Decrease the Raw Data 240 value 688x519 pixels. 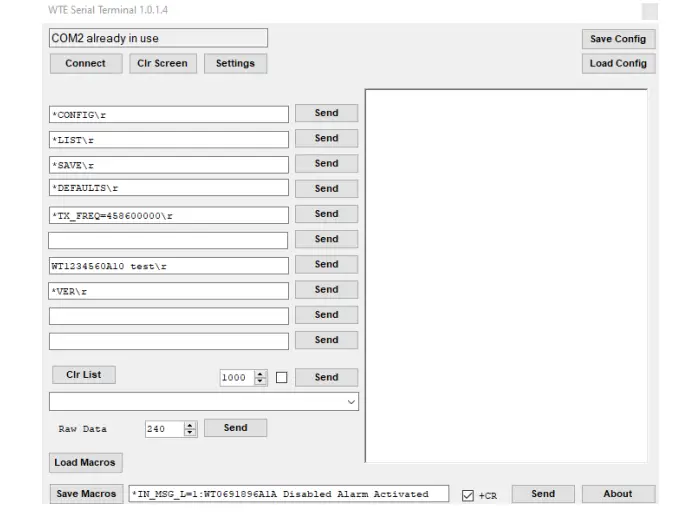[x=190, y=432]
